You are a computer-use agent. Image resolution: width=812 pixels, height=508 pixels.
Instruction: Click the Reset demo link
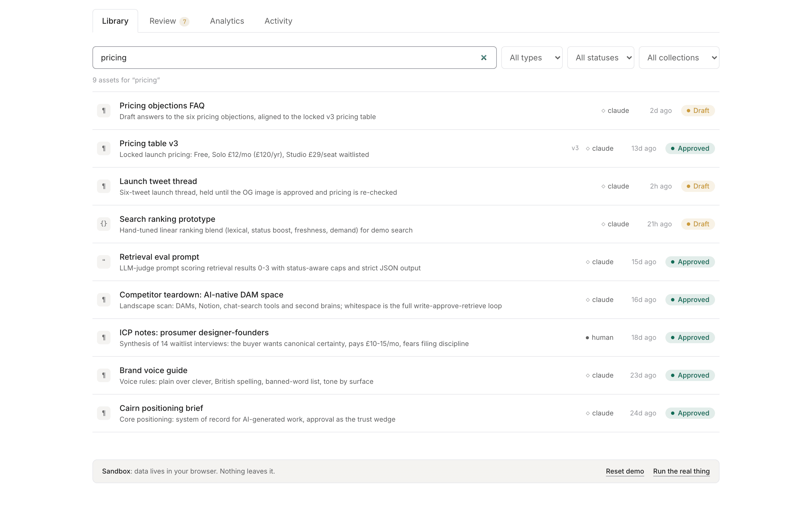point(625,471)
